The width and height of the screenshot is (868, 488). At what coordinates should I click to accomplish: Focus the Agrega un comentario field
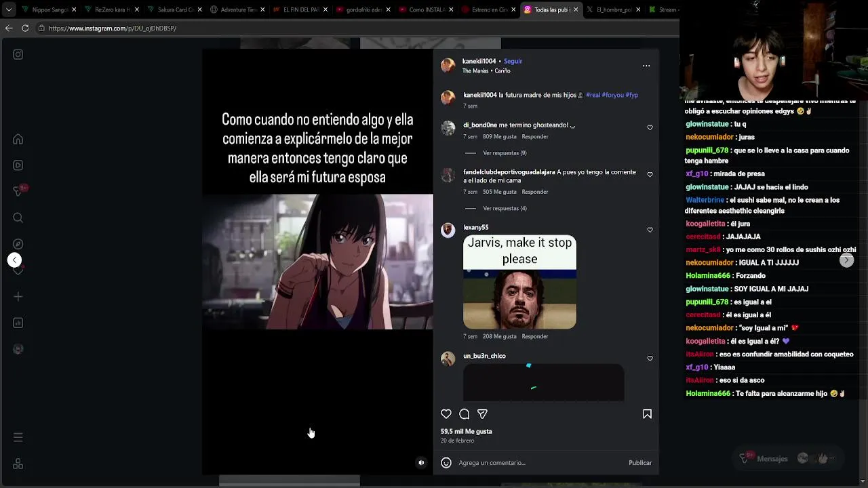pyautogui.click(x=541, y=463)
